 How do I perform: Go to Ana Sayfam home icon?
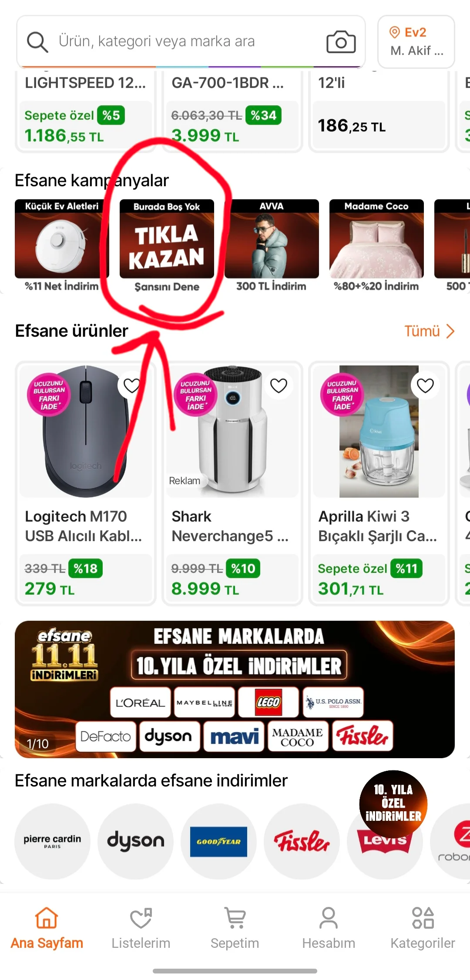47,918
